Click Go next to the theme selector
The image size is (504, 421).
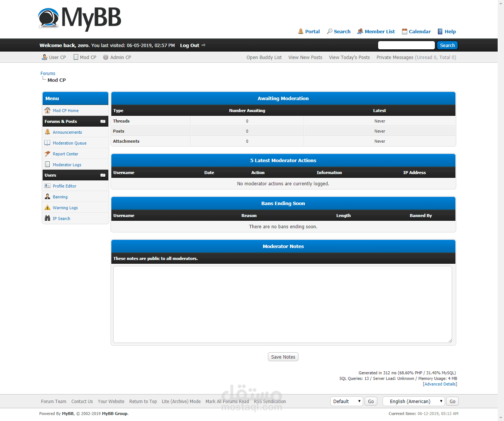371,401
